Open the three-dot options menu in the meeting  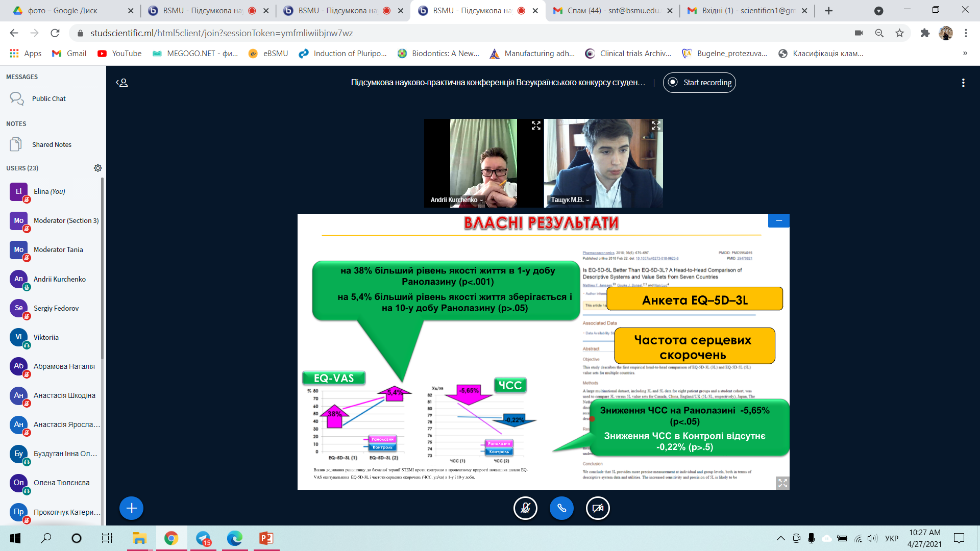pos(963,83)
